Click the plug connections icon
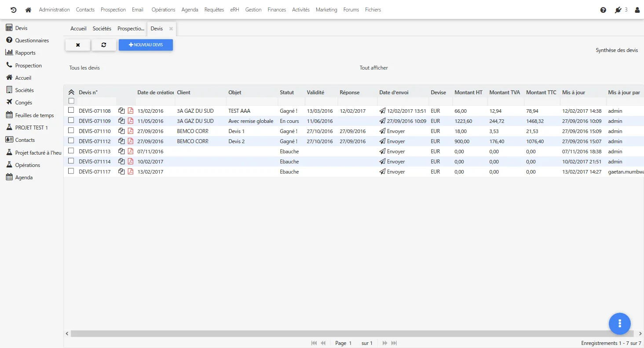The height and width of the screenshot is (348, 644). pos(618,10)
